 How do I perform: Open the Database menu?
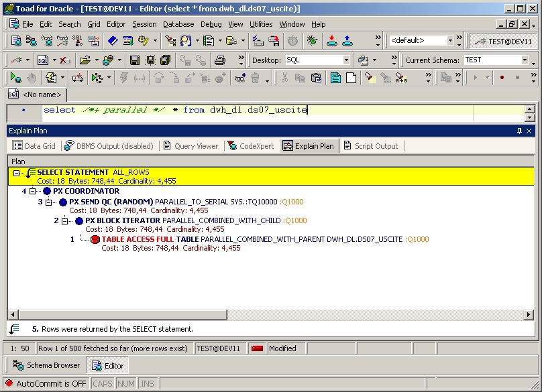pyautogui.click(x=178, y=24)
